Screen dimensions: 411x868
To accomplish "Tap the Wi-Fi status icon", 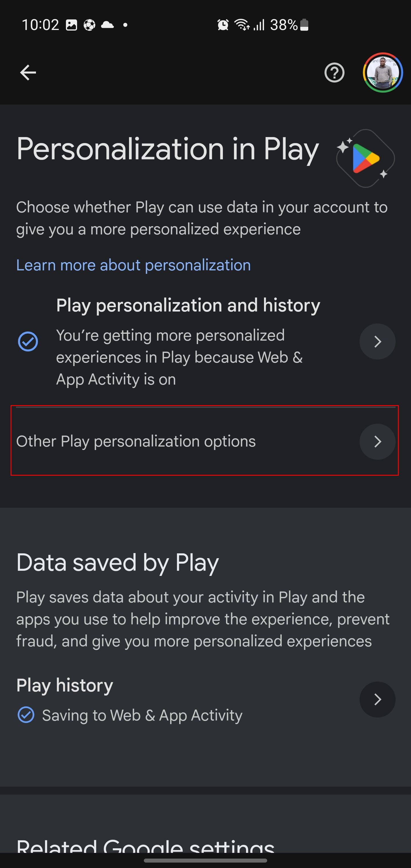I will (242, 25).
